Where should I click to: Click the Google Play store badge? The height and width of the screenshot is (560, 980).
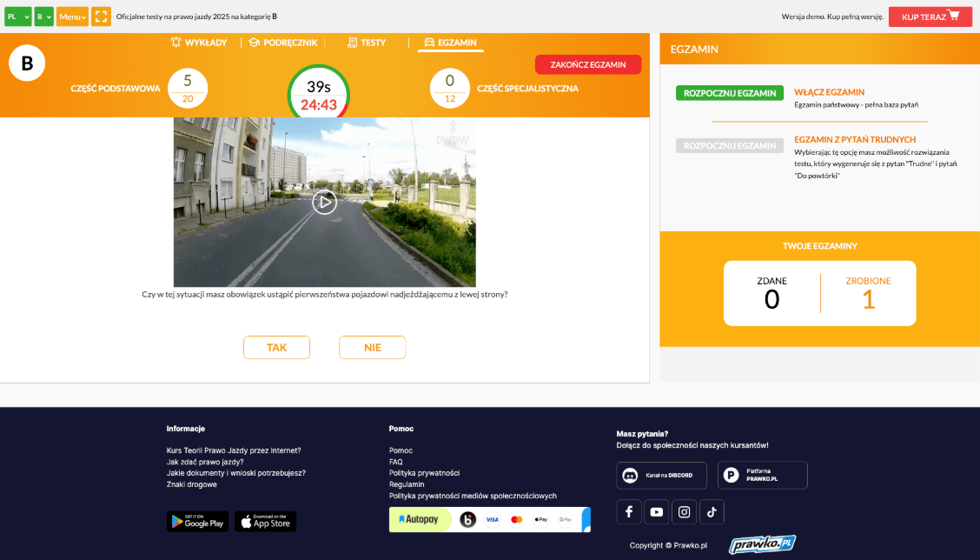(x=197, y=522)
